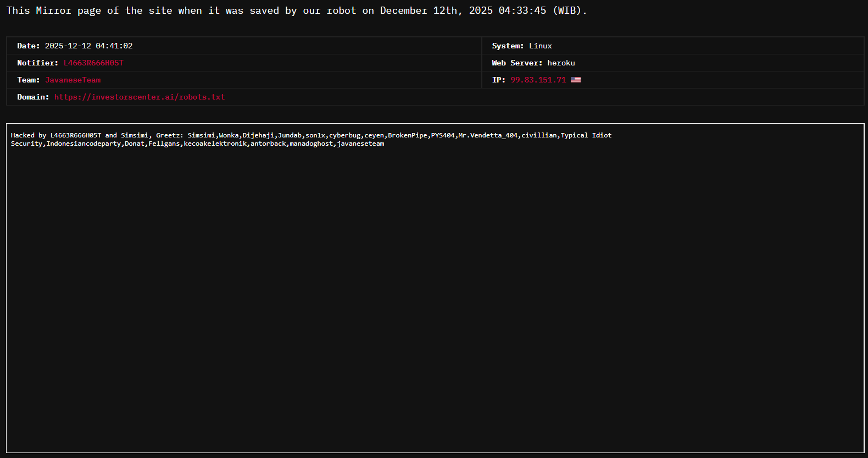Click the 'Web Server:' label
This screenshot has width=868, height=458.
tap(517, 63)
